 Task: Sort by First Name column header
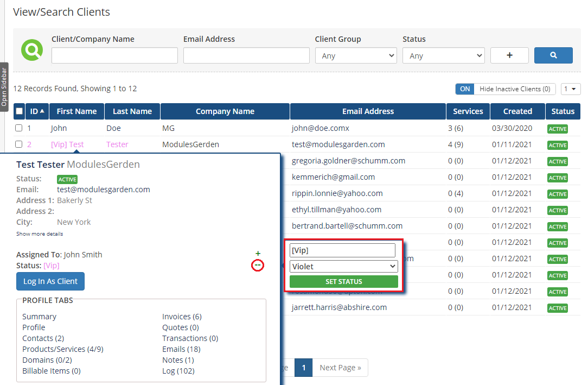(76, 111)
